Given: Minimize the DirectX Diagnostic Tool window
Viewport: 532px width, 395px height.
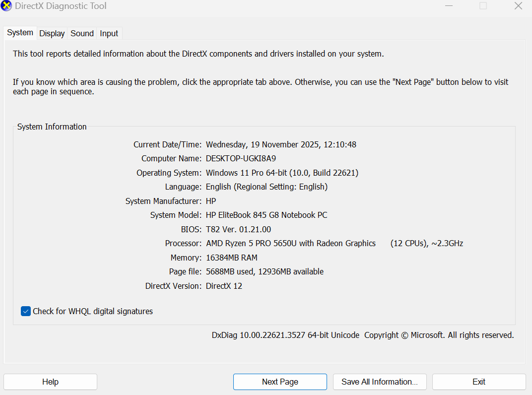Looking at the screenshot, I should [x=448, y=6].
